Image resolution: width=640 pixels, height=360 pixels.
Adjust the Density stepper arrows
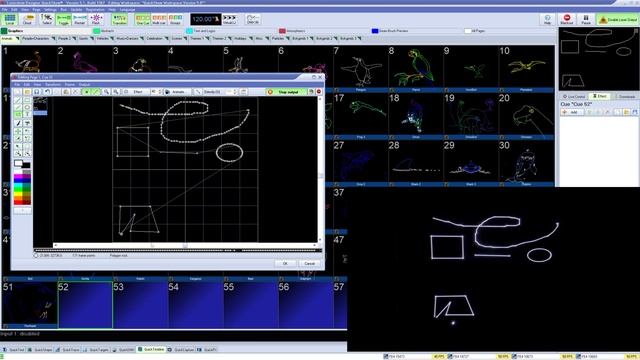[235, 92]
